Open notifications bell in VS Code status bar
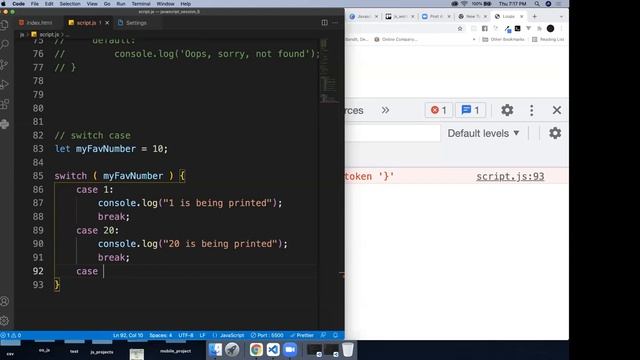This screenshot has width=640, height=360. (335, 335)
